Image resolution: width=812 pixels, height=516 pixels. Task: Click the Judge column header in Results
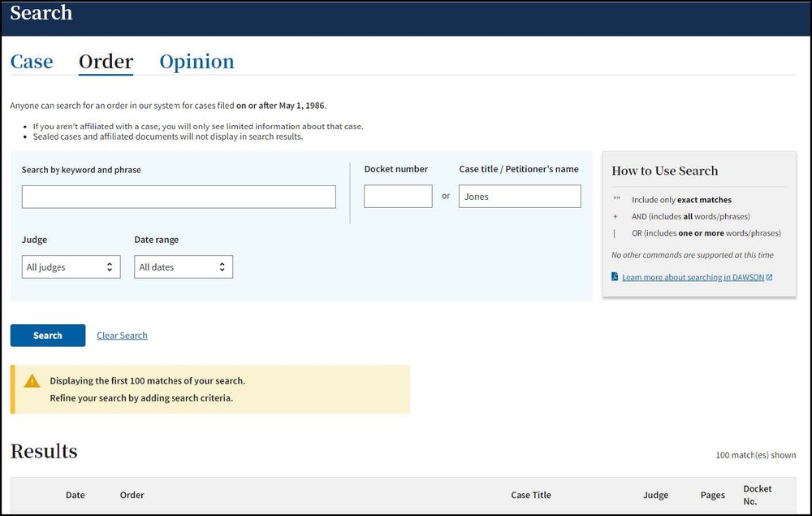click(655, 495)
